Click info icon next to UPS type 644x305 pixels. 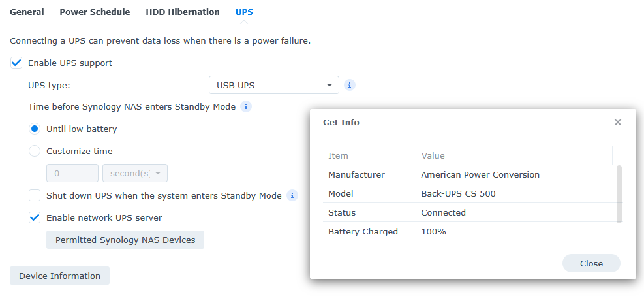350,85
